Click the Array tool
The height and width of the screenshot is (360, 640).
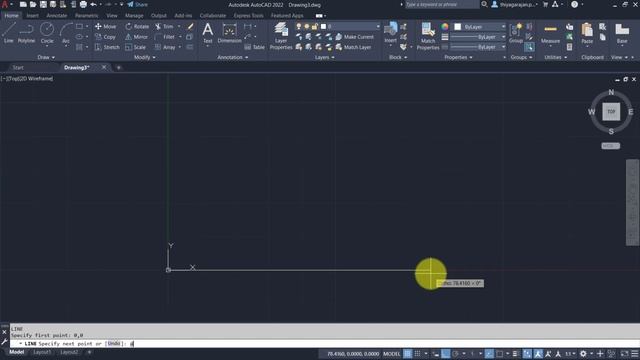(165, 47)
